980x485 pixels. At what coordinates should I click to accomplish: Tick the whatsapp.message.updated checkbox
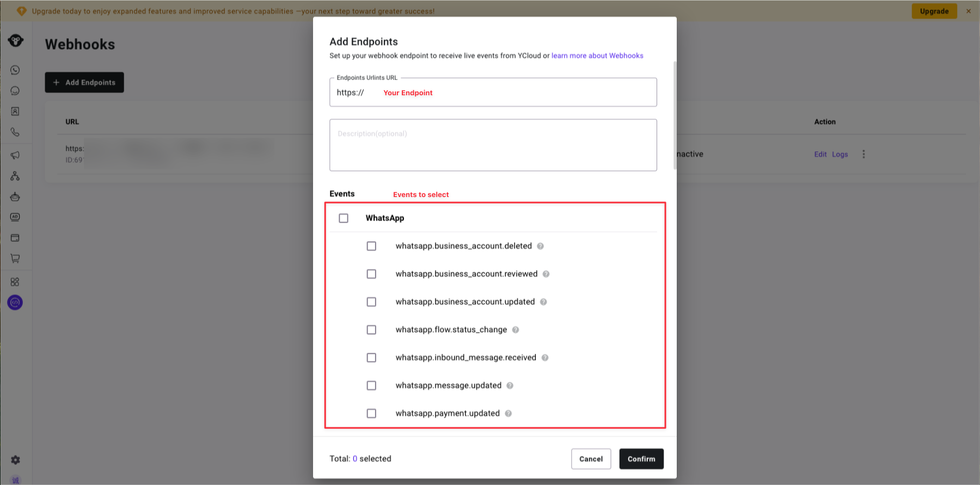(x=371, y=385)
